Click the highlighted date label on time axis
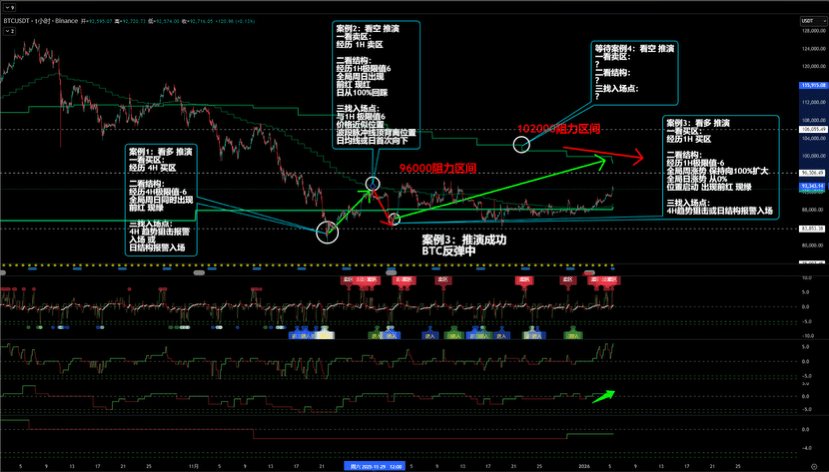Image resolution: width=829 pixels, height=472 pixels. (373, 466)
